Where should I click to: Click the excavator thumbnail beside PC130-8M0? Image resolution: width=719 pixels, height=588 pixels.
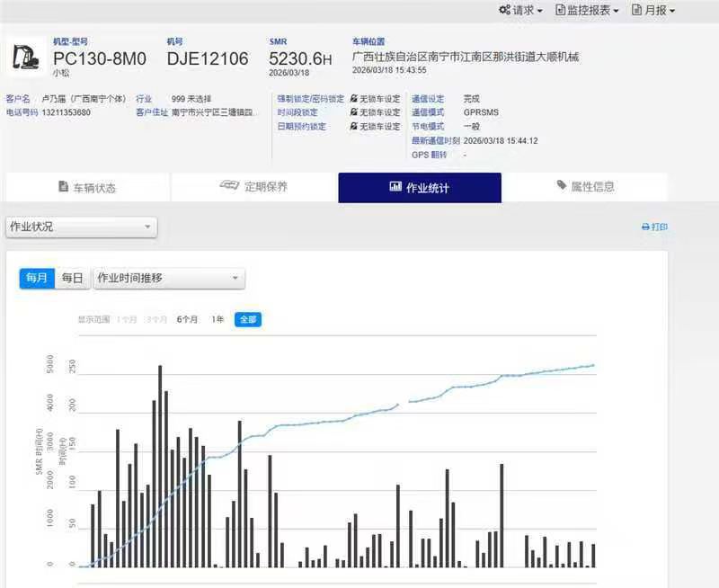pyautogui.click(x=26, y=57)
